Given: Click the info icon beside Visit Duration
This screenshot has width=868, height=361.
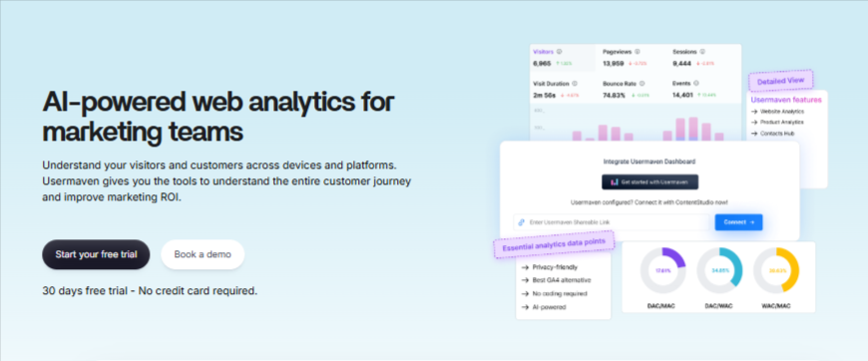Looking at the screenshot, I should (575, 84).
